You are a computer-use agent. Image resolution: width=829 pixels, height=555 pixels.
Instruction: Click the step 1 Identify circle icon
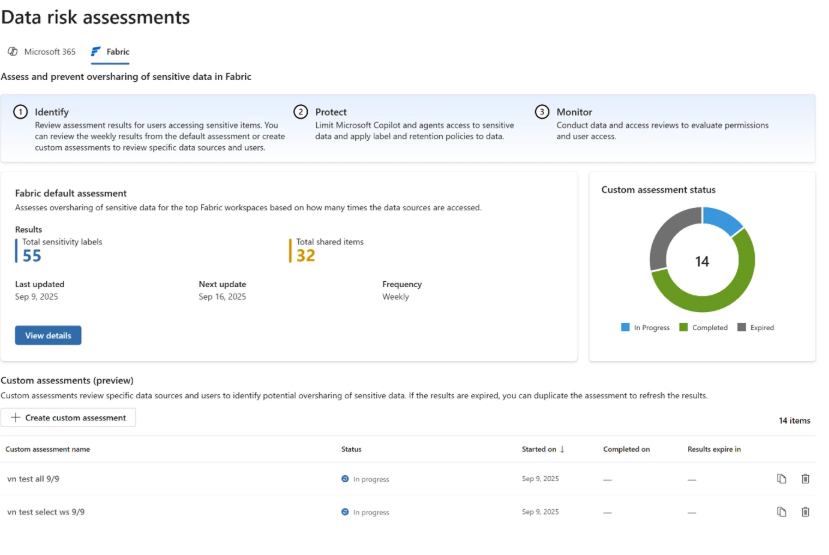coord(20,112)
